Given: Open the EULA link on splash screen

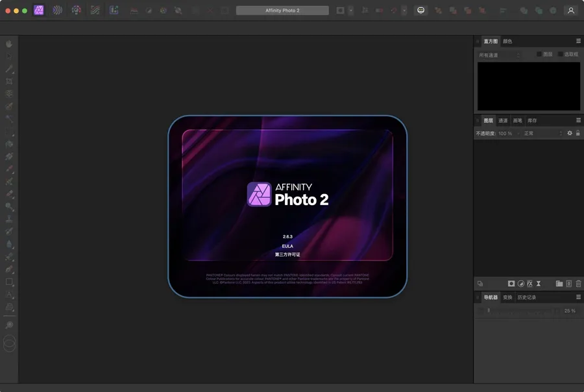Looking at the screenshot, I should [287, 246].
